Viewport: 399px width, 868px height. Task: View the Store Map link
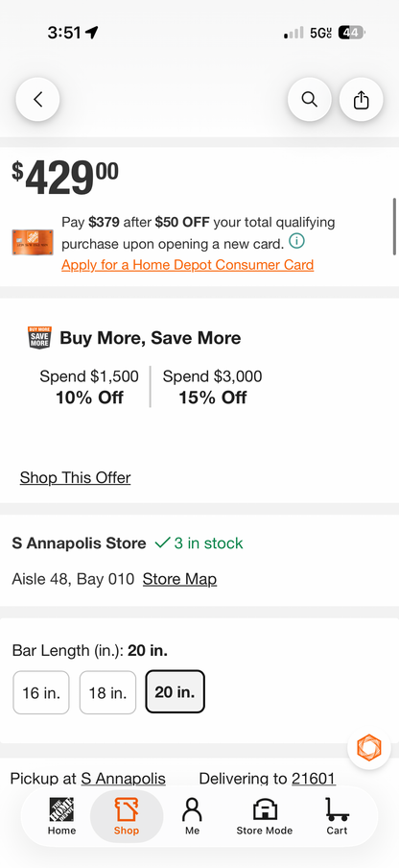coord(179,580)
